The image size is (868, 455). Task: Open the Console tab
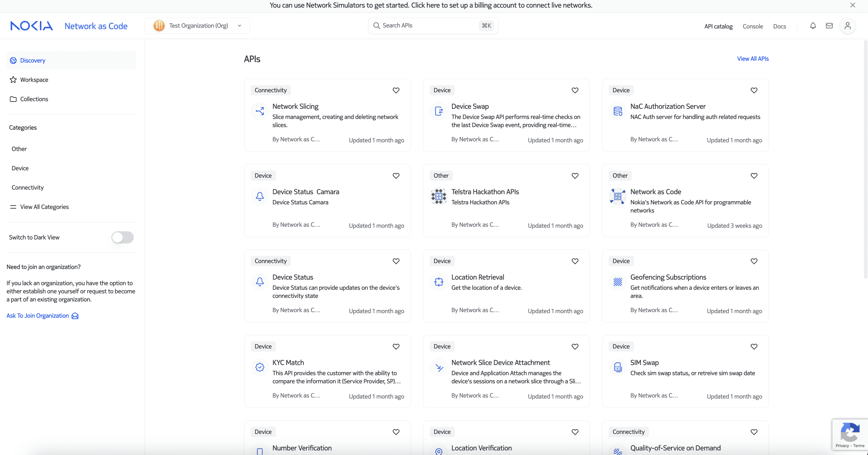click(x=752, y=26)
